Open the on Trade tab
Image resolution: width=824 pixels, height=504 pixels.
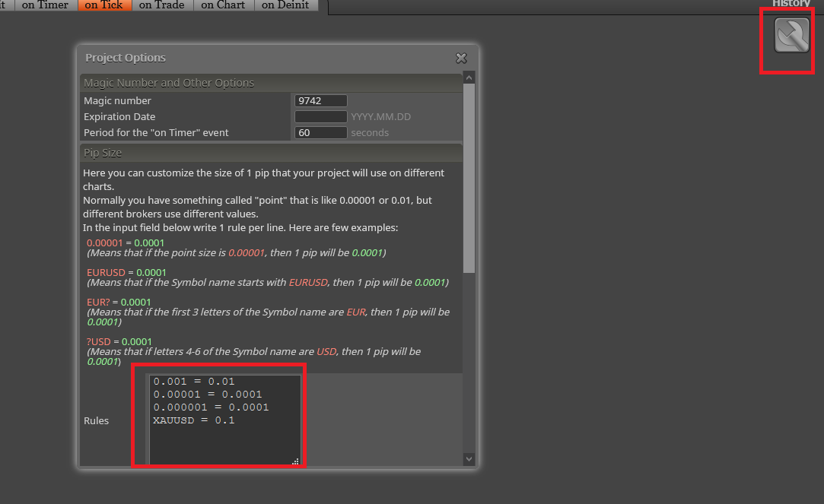162,5
